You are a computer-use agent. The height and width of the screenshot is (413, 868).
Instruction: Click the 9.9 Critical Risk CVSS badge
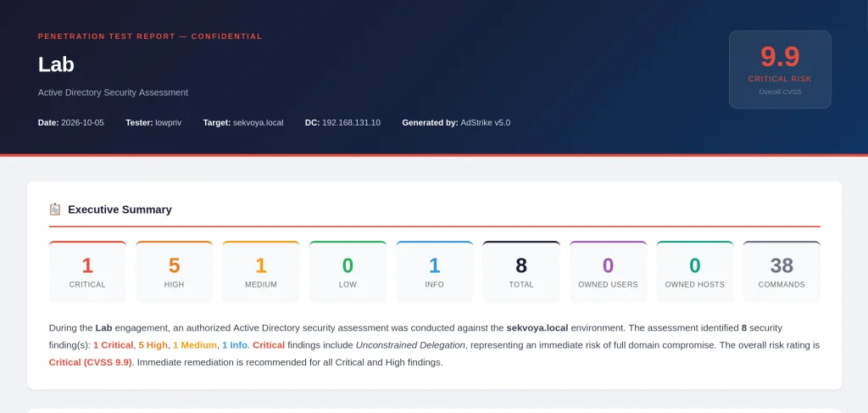[780, 70]
